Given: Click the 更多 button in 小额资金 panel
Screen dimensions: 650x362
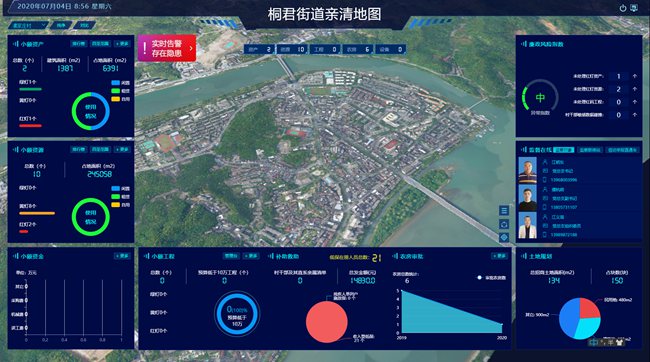Looking at the screenshot, I should pos(122,256).
